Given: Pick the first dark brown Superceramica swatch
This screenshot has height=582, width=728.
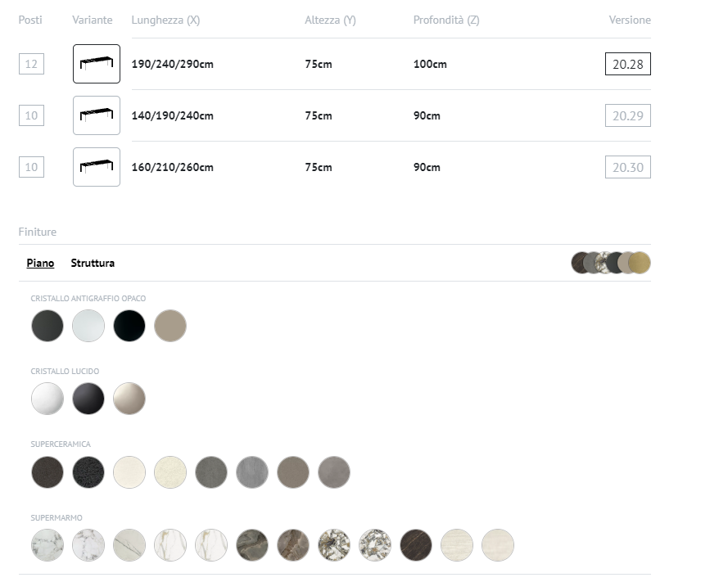Looking at the screenshot, I should [x=47, y=472].
